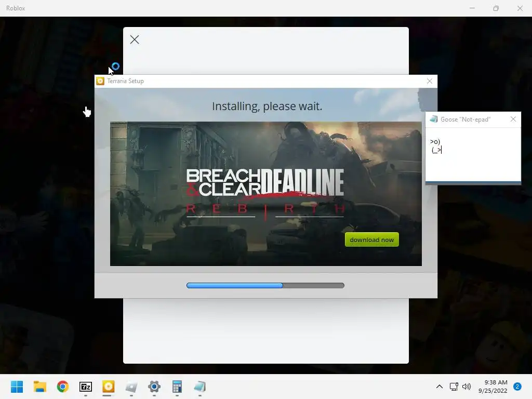Open the network status tray icon
The image size is (532, 399).
(454, 387)
